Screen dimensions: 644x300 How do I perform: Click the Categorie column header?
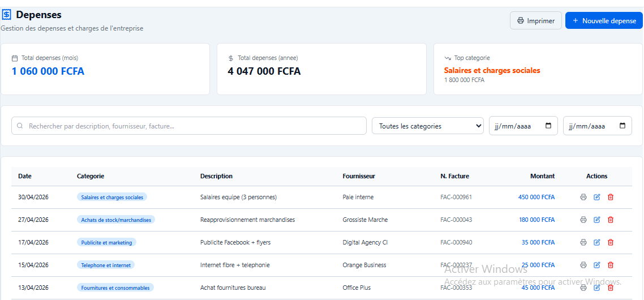click(x=91, y=176)
